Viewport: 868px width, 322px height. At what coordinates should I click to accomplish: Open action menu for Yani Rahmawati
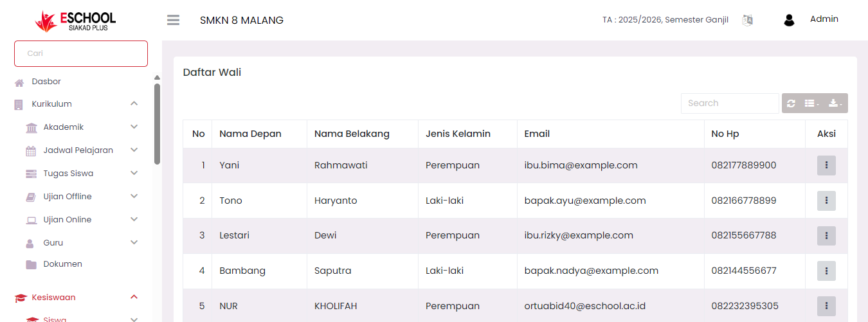(826, 165)
